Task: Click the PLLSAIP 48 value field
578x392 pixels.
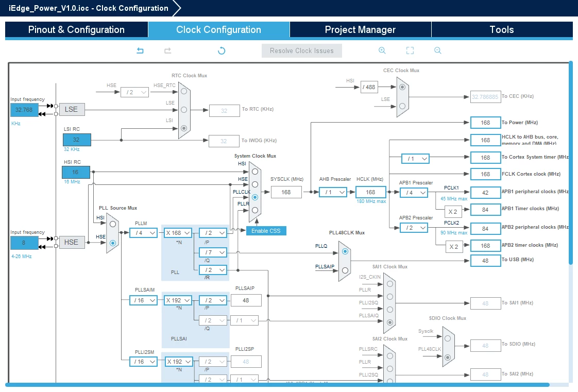Action: (x=246, y=301)
